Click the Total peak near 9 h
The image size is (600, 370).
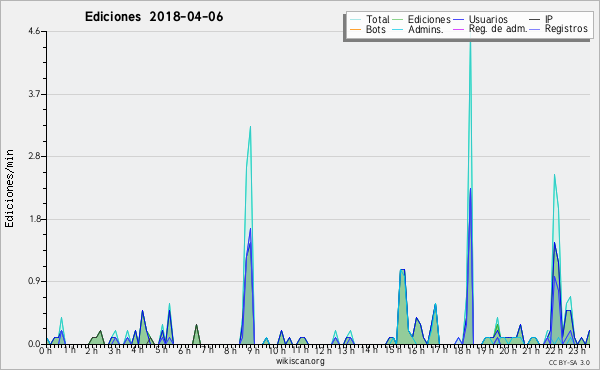[x=250, y=127]
